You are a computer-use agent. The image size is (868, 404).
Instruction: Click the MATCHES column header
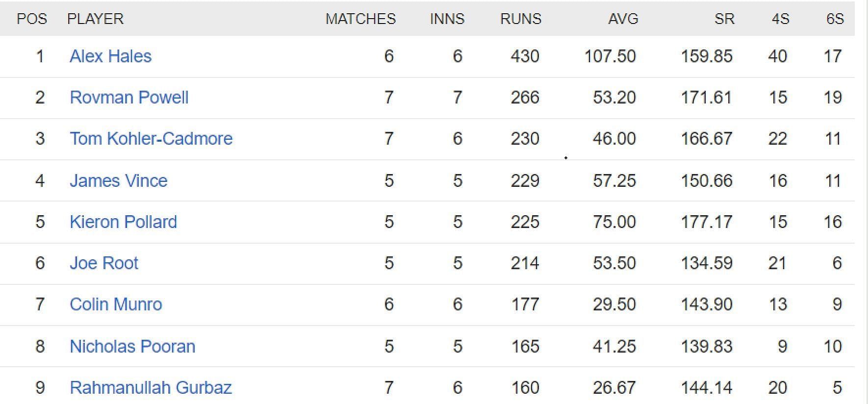[360, 19]
